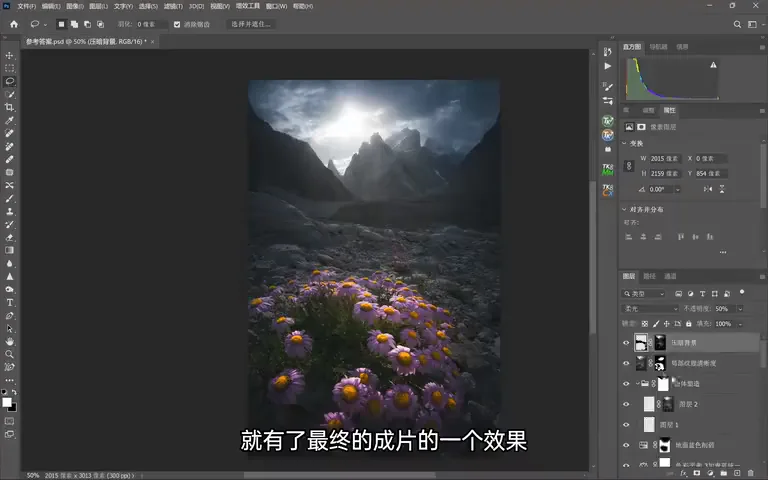Select the Crop tool
The height and width of the screenshot is (480, 768).
coord(9,107)
